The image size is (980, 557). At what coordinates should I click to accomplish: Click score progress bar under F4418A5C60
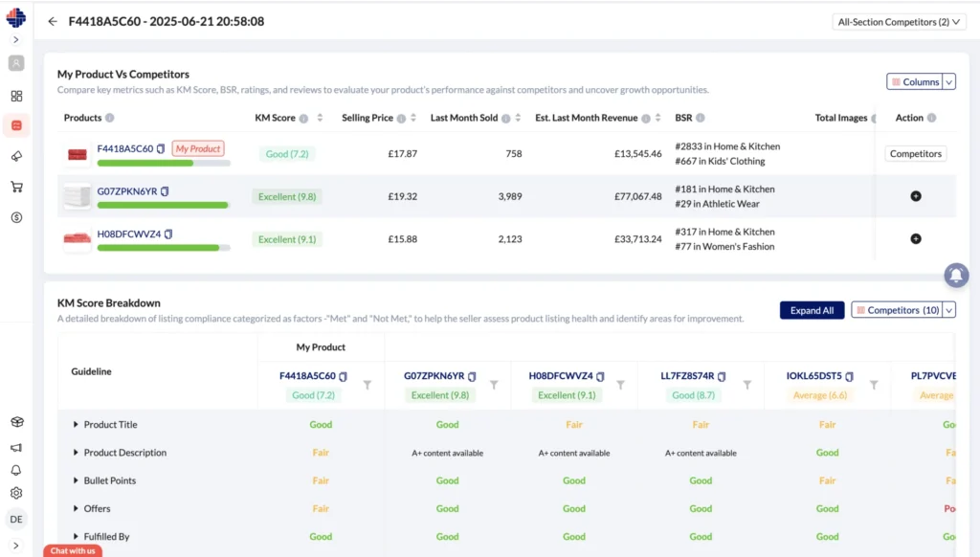point(164,163)
